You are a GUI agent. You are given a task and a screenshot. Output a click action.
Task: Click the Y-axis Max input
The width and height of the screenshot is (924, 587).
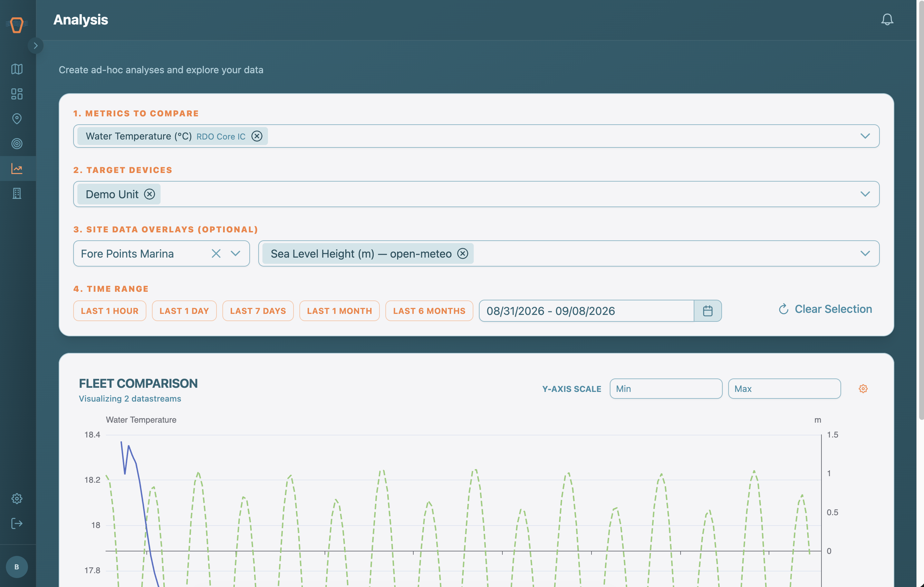tap(784, 389)
